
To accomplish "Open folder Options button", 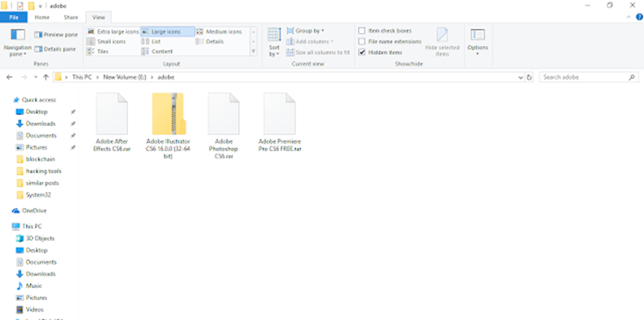I will (478, 42).
